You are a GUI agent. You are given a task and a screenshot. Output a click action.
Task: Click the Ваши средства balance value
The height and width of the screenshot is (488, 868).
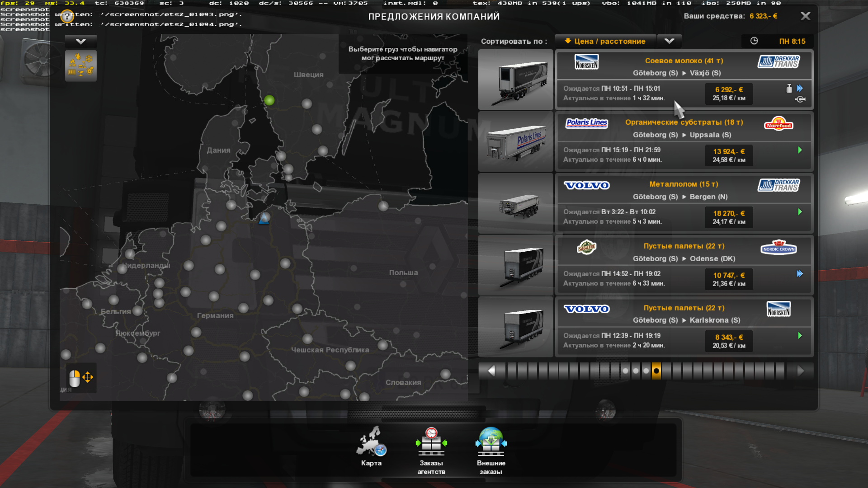tap(764, 16)
